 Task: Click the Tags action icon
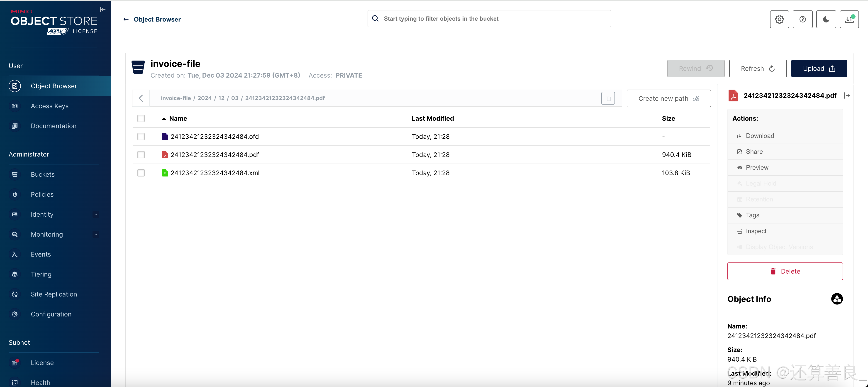[x=740, y=215]
